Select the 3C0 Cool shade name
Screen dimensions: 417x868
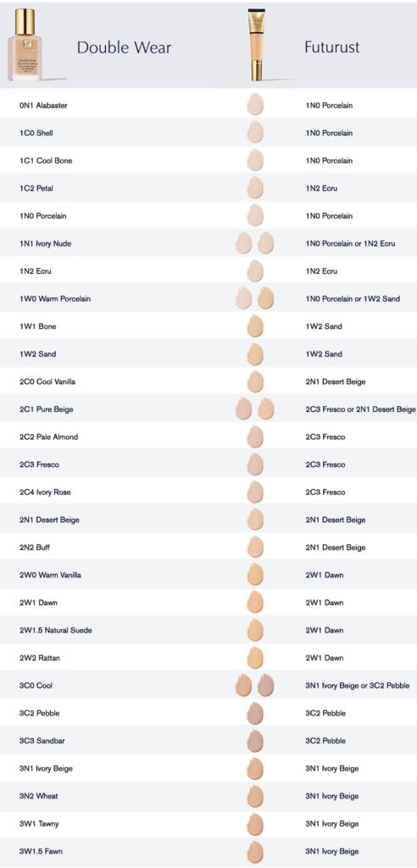(x=36, y=685)
